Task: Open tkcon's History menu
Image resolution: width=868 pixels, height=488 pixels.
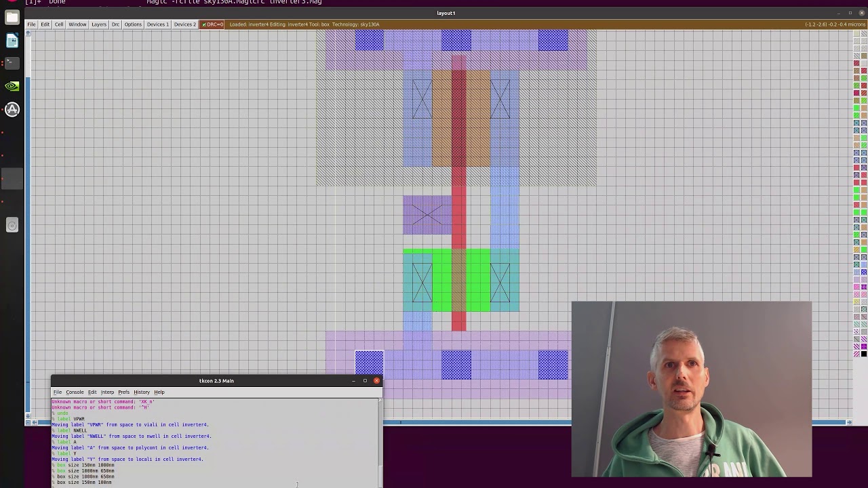Action: [x=142, y=392]
